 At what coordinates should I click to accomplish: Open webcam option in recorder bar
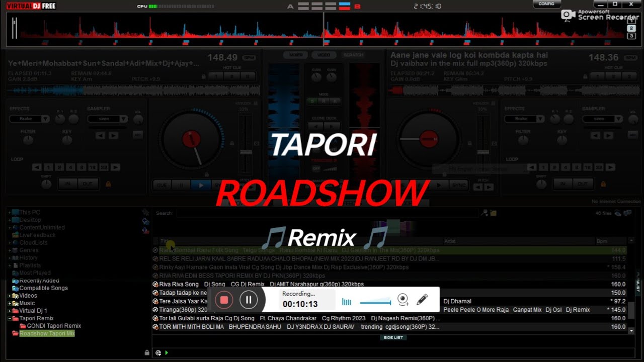[x=403, y=300]
